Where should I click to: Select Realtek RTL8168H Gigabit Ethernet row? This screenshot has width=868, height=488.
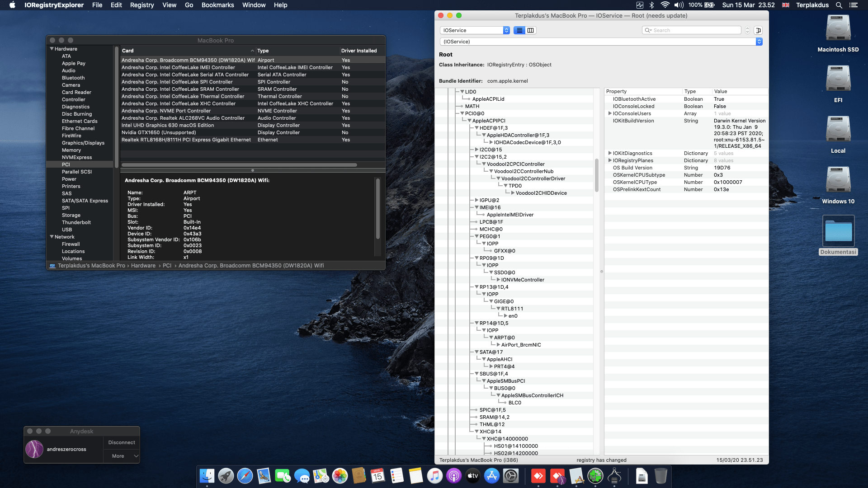253,140
